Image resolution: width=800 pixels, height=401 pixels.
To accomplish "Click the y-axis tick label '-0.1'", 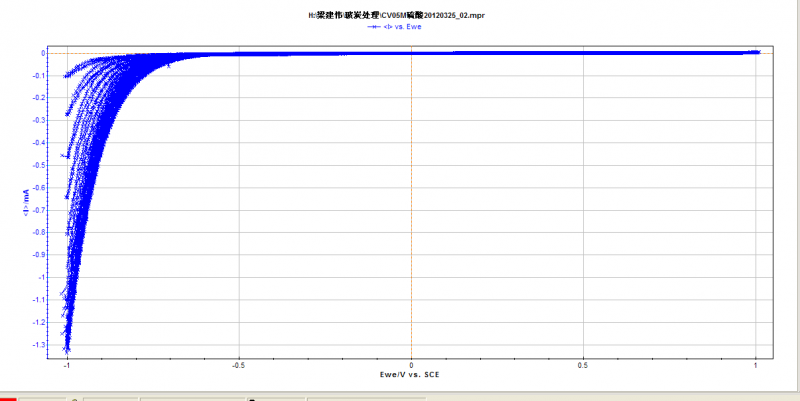I will click(x=39, y=76).
